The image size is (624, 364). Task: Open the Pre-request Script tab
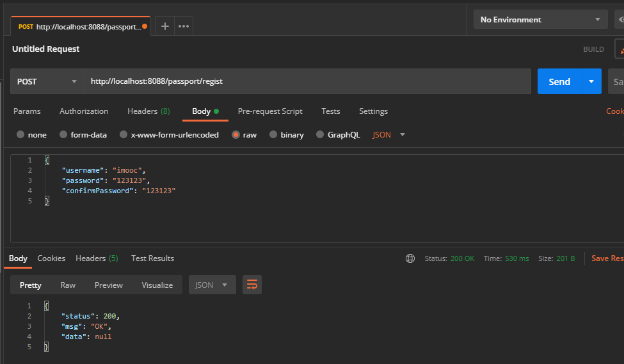270,111
